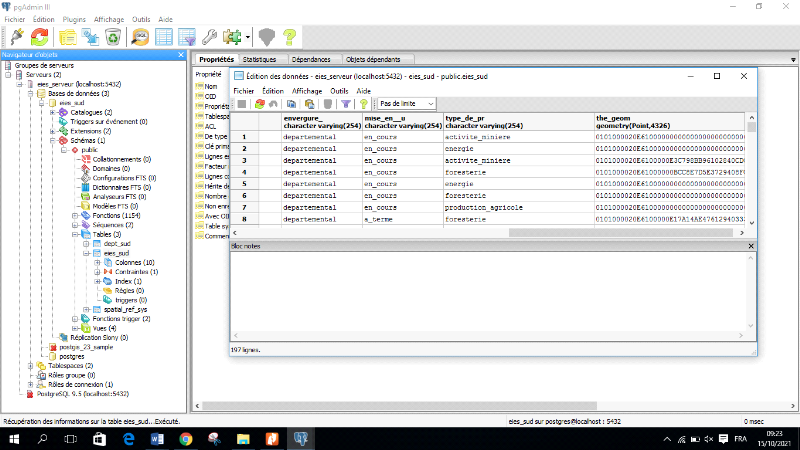Open the Word icon on the Windows taskbar
Viewport: 800px width, 450px height.
(158, 439)
